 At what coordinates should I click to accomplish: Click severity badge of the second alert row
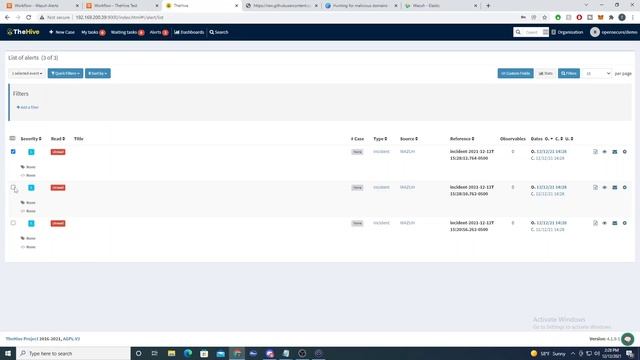point(31,188)
